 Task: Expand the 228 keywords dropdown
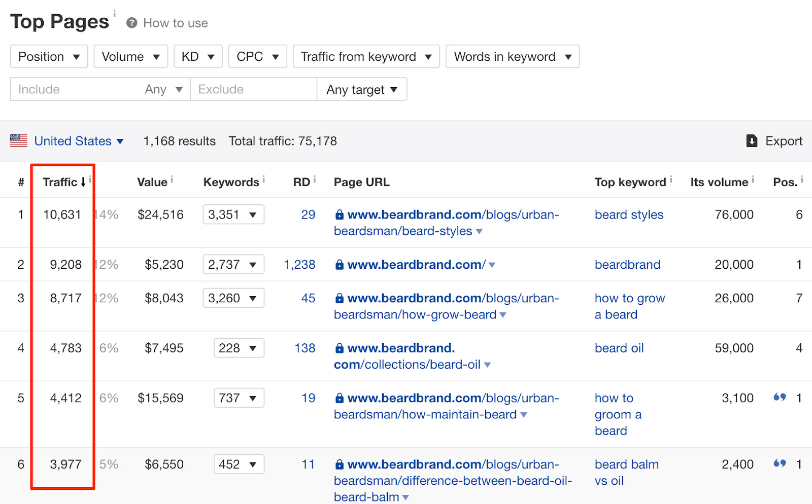239,348
